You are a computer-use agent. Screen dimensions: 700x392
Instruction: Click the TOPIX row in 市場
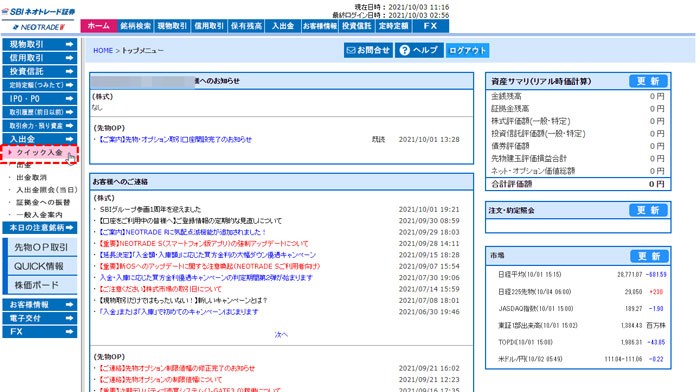coord(579,342)
